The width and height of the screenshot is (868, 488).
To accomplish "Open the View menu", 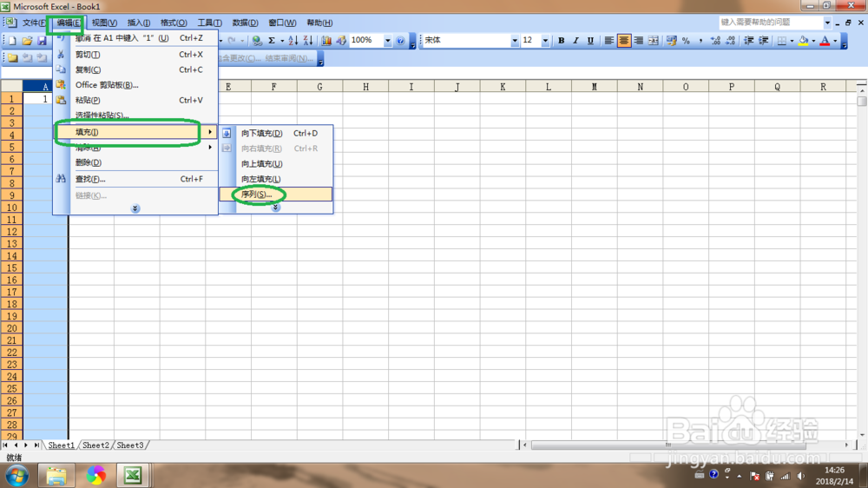I will coord(104,23).
